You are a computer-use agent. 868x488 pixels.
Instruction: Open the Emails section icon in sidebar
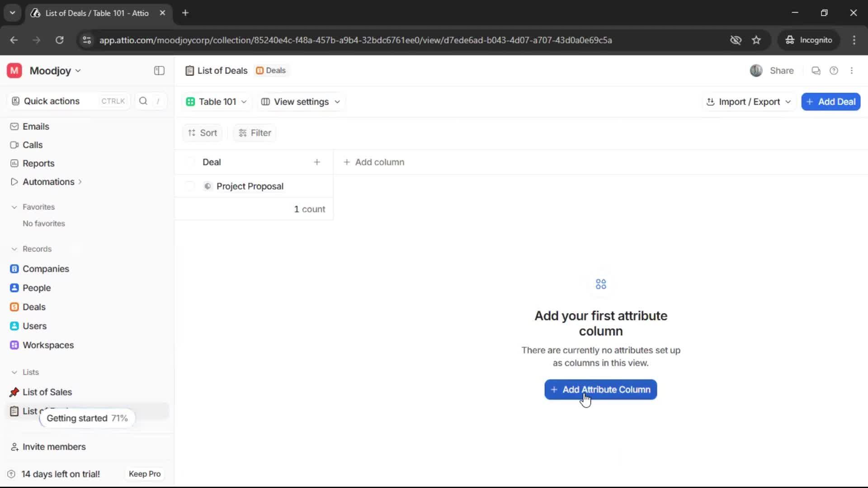click(x=14, y=127)
